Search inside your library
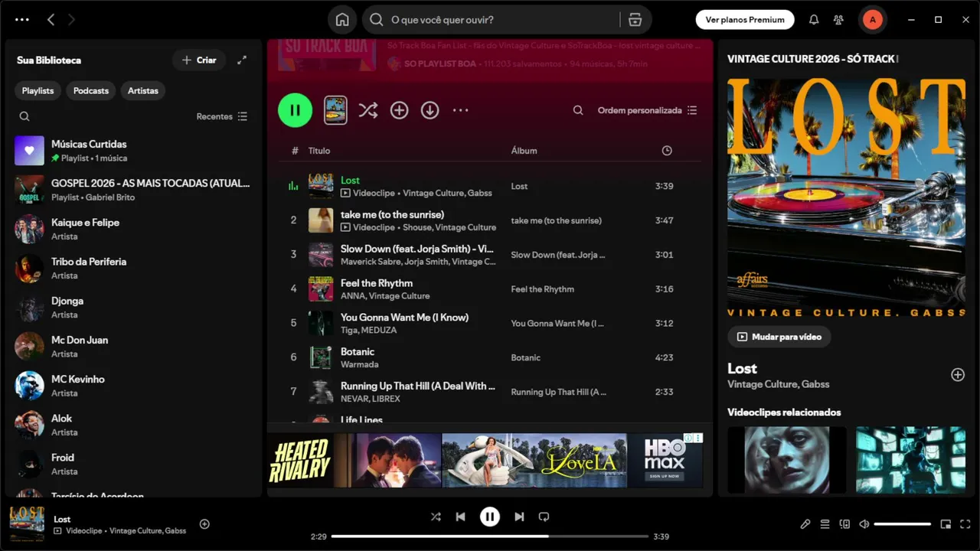The height and width of the screenshot is (551, 980). [24, 116]
